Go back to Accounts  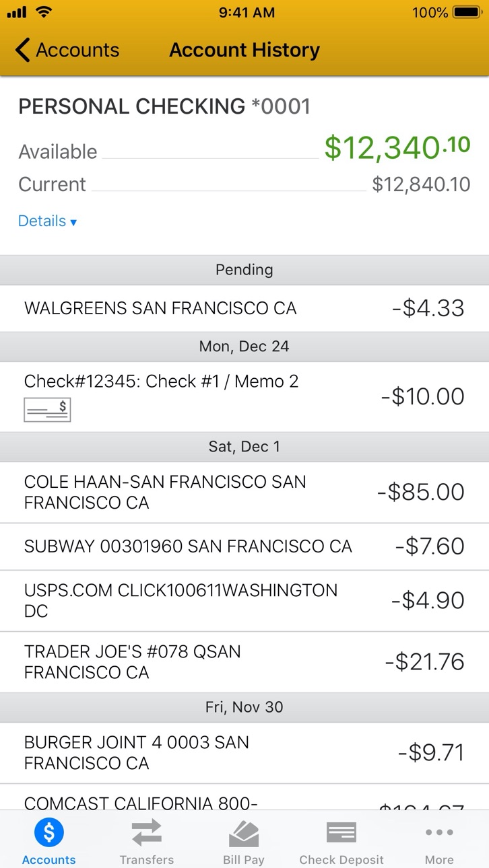click(x=67, y=50)
